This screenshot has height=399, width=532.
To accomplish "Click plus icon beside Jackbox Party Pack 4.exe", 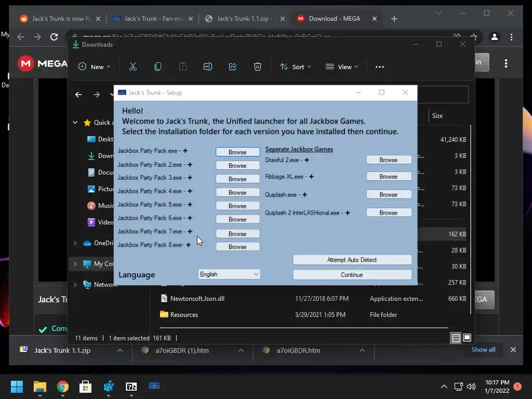I will pos(190,191).
